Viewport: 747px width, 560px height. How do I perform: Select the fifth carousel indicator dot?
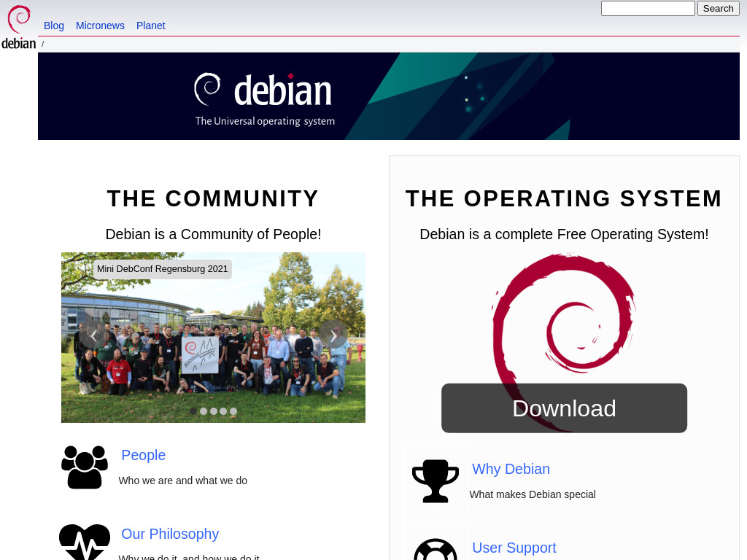(233, 411)
